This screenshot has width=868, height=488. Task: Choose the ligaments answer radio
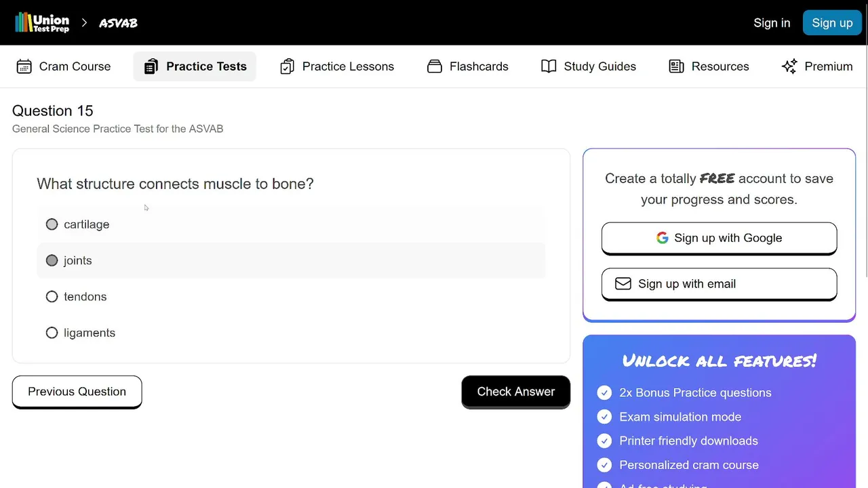point(52,333)
